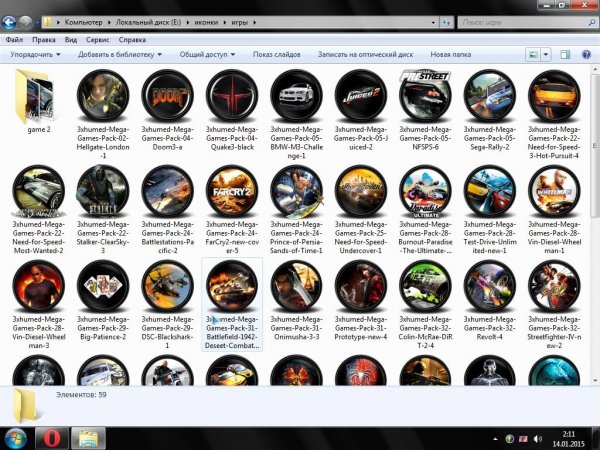Expand the Упорядочить dropdown
The image size is (600, 450).
[35, 55]
